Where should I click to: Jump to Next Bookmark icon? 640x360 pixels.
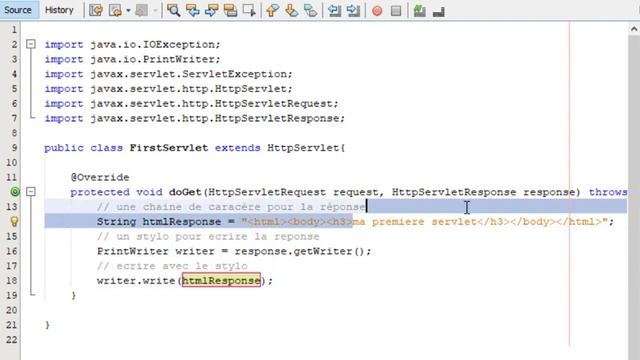pos(291,11)
